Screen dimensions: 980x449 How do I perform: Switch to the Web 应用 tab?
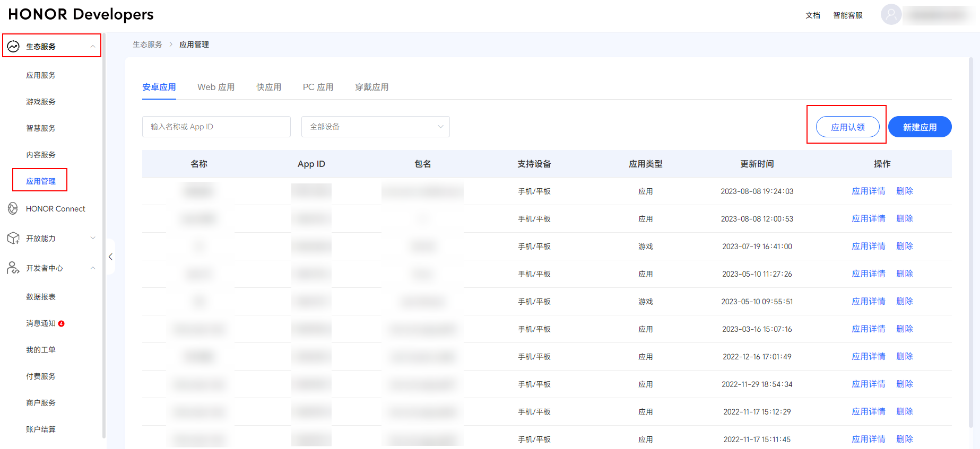pos(216,87)
